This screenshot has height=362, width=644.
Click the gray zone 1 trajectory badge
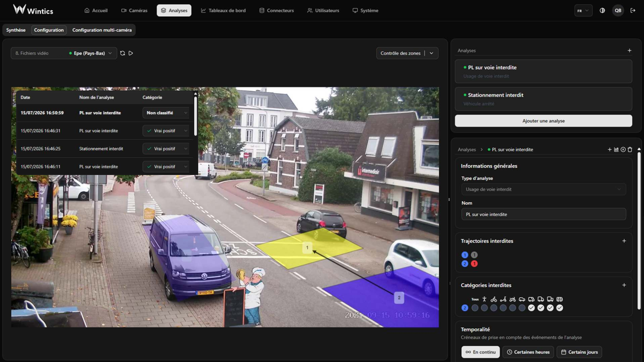[x=474, y=255]
